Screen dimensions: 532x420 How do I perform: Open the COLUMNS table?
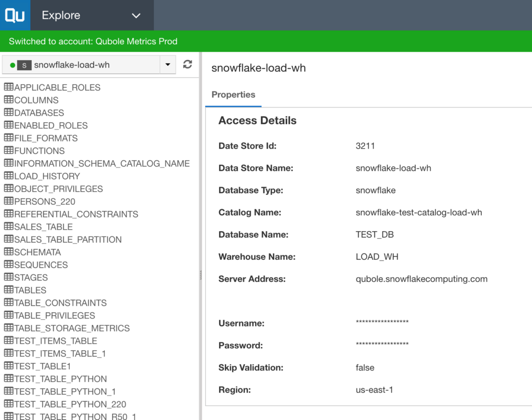[x=36, y=100]
